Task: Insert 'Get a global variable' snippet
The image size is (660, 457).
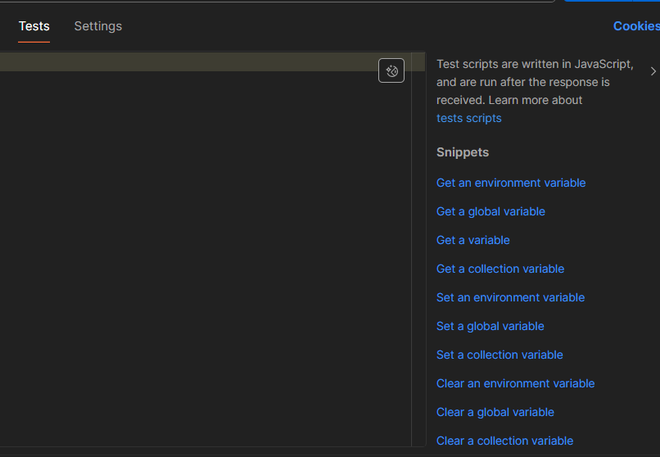Action: [491, 212]
